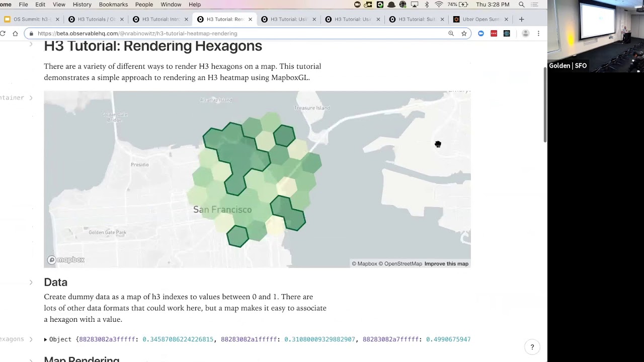
Task: Expand the Data heading cell chevron
Action: tap(31, 282)
